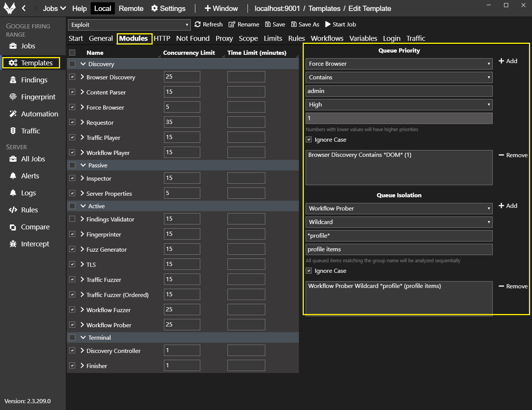The height and width of the screenshot is (410, 532).
Task: Open the High priority level dropdown
Action: tap(399, 105)
